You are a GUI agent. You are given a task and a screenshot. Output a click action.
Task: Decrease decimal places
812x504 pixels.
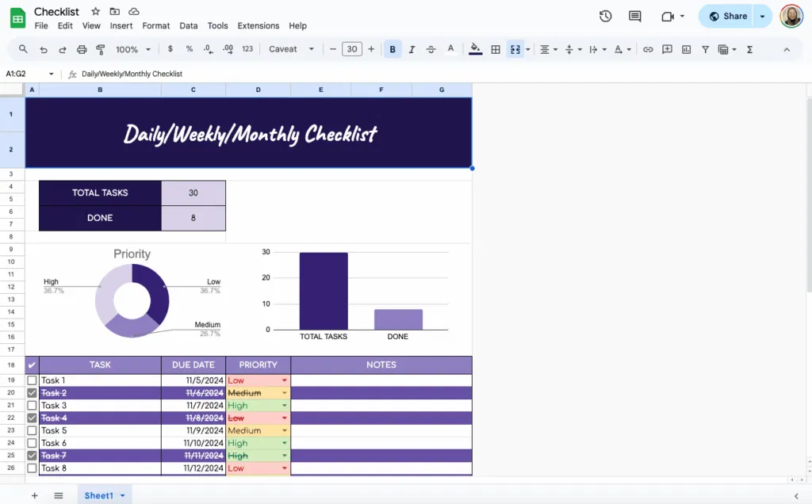[x=209, y=49]
